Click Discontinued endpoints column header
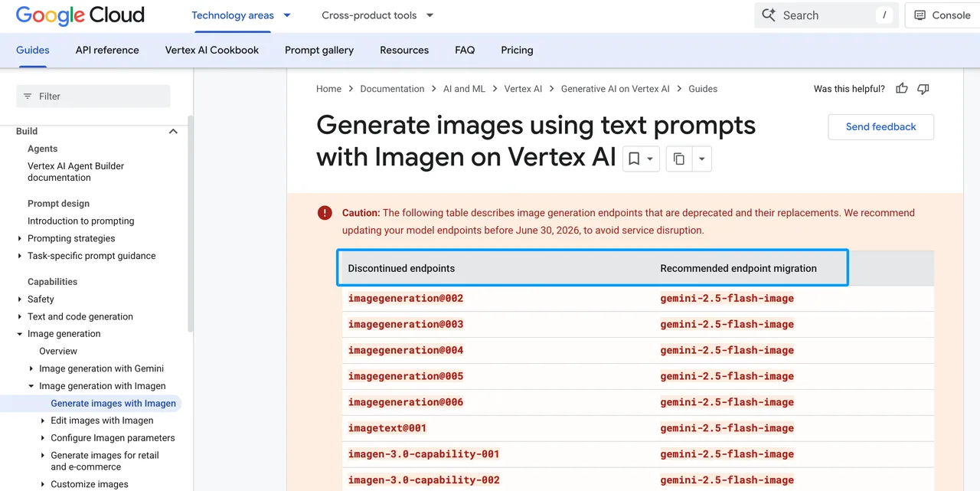Image resolution: width=980 pixels, height=491 pixels. (x=401, y=269)
